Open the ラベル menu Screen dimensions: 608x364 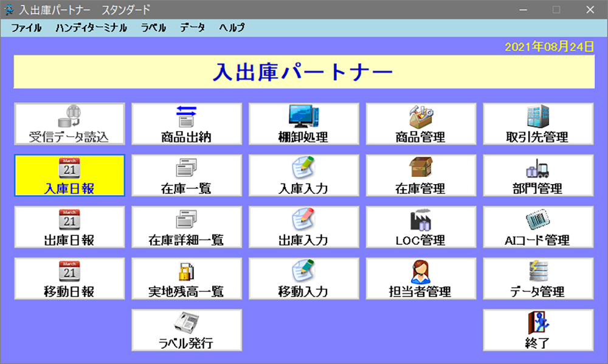click(x=154, y=28)
